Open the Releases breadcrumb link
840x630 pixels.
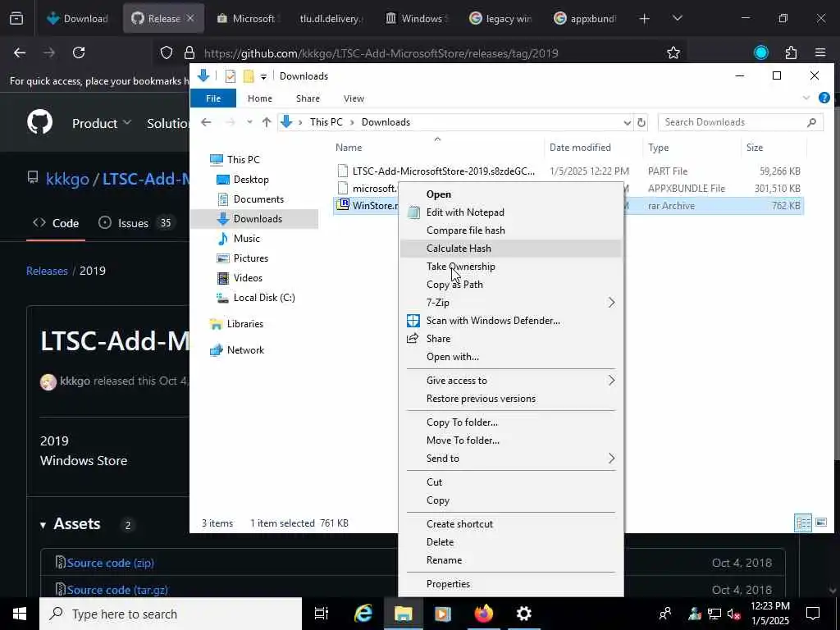pos(47,271)
